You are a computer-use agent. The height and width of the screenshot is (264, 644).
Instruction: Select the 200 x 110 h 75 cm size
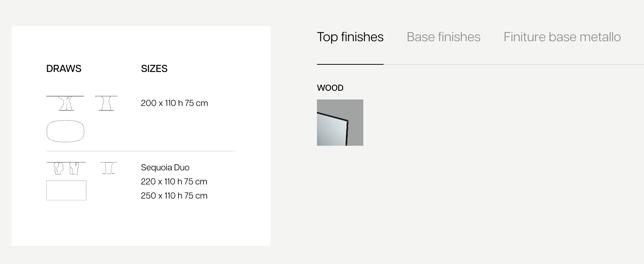[174, 103]
